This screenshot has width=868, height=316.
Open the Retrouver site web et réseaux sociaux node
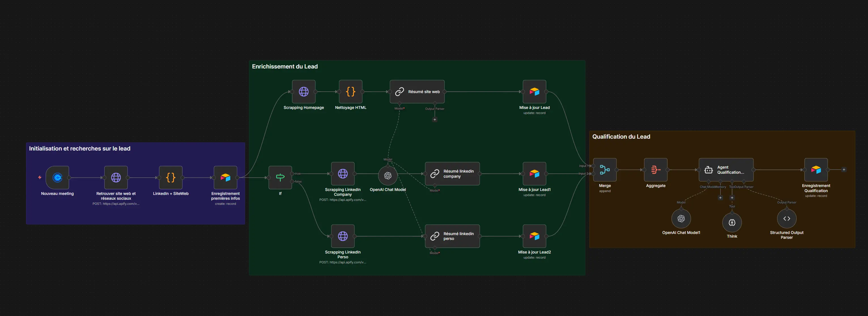[x=116, y=177]
